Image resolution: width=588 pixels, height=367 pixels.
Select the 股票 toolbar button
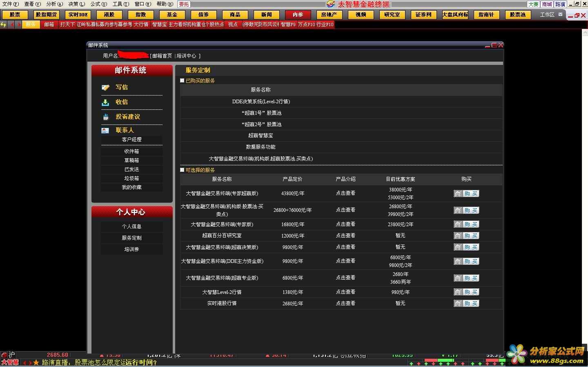[15, 15]
